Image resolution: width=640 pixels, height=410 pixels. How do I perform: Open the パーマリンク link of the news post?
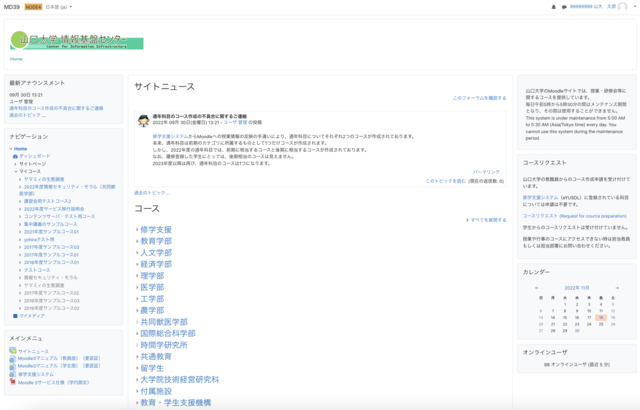486,172
